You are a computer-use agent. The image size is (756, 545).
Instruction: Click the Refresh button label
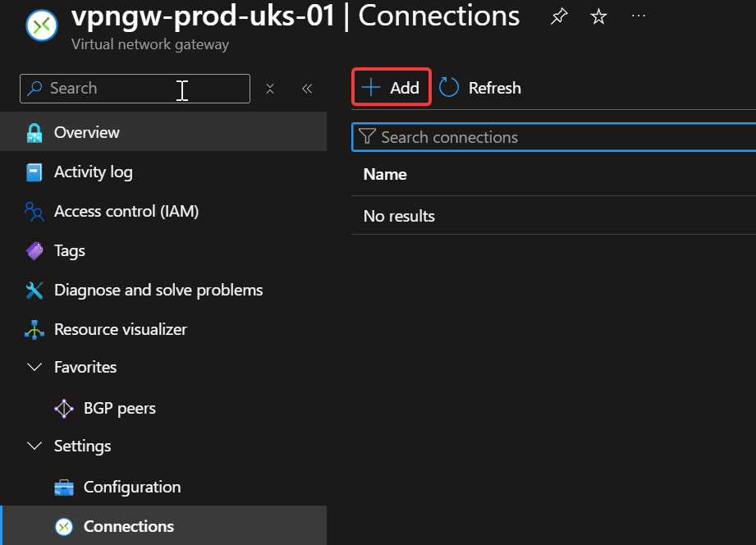point(495,89)
